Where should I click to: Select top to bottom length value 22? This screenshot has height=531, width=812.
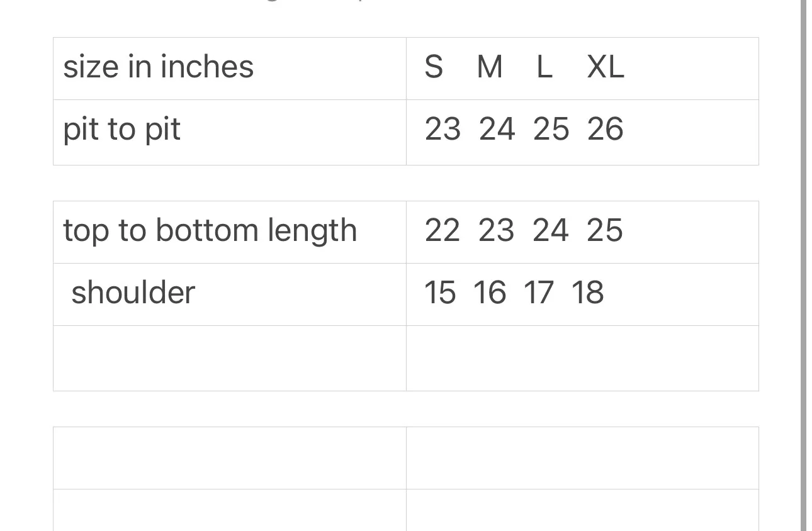pos(443,230)
